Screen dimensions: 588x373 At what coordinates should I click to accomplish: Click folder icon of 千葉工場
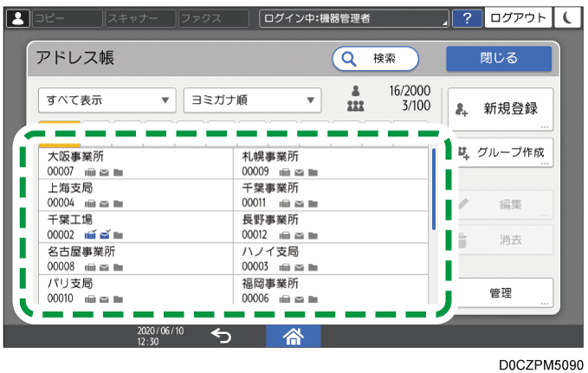pyautogui.click(x=118, y=235)
